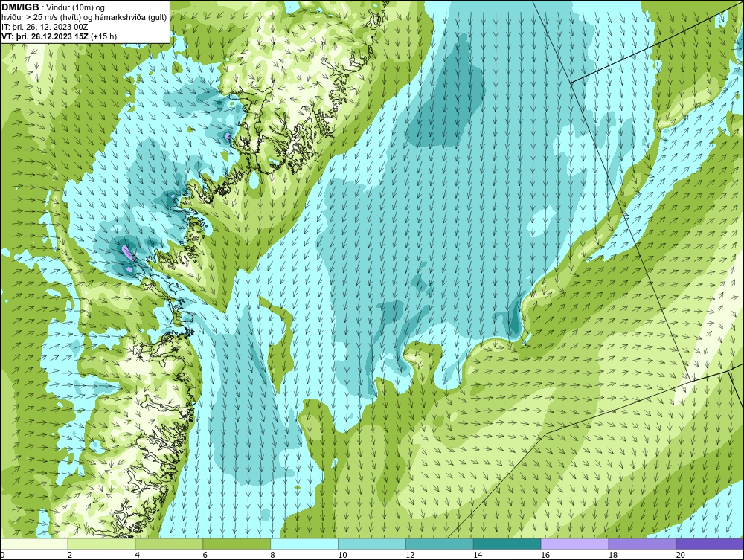
Task: Click the legend label '0'
Action: 2,555
